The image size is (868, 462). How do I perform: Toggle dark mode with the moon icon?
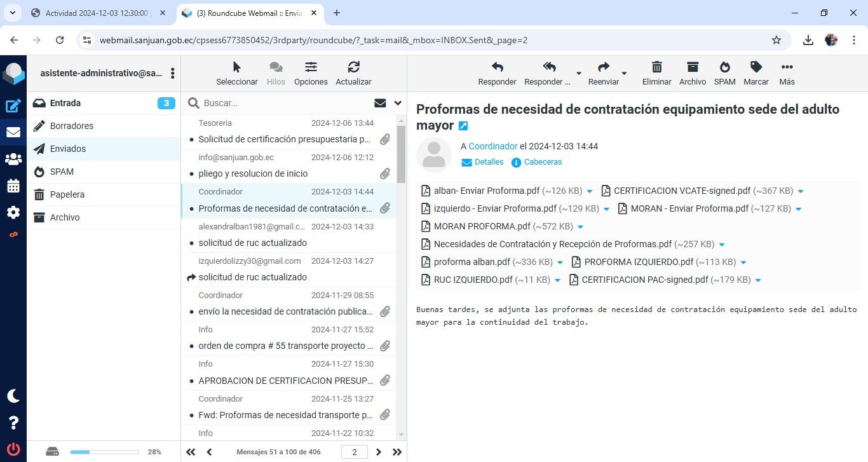pos(13,396)
